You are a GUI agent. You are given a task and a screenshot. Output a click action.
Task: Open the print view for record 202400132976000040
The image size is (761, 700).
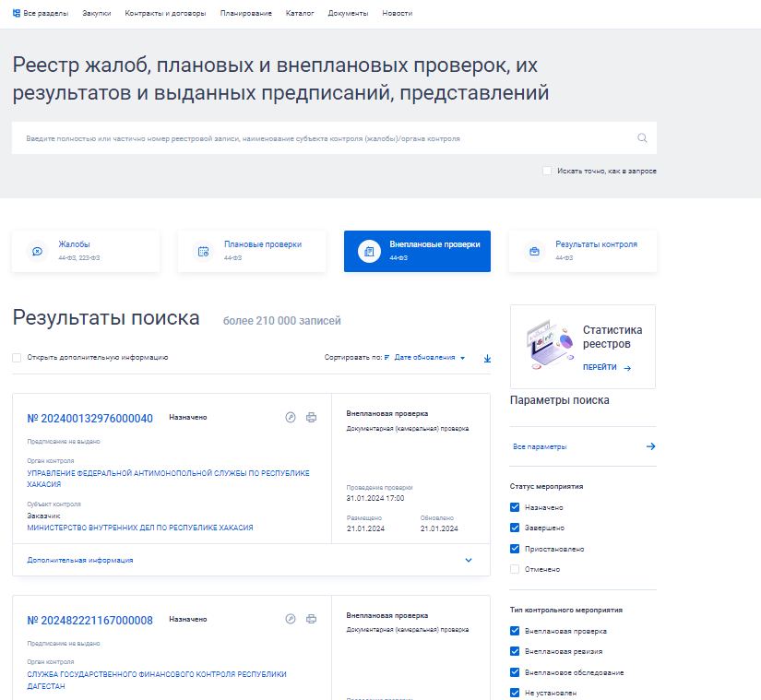[310, 416]
